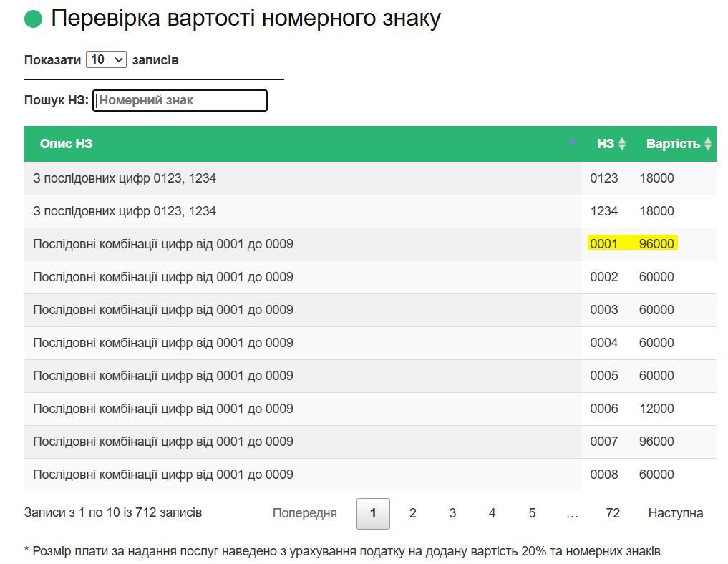This screenshot has height=564, width=728.
Task: Open page 2 of the table
Action: pyautogui.click(x=412, y=513)
